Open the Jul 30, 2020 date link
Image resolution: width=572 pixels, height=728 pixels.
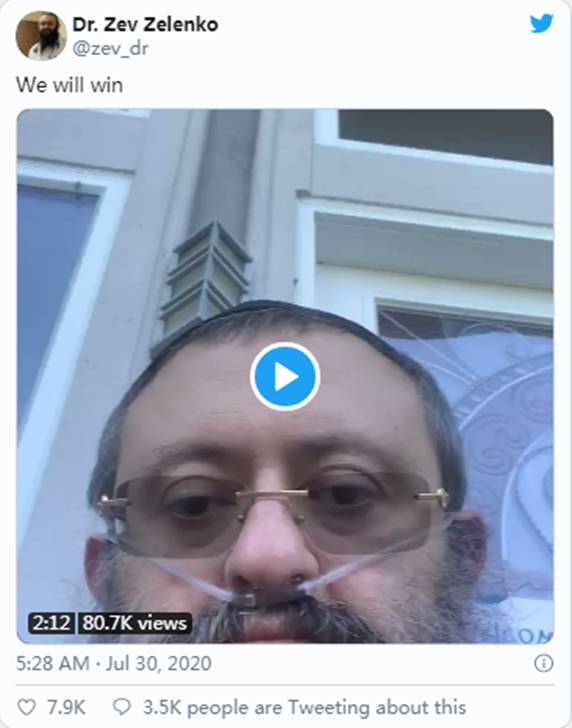[159, 663]
